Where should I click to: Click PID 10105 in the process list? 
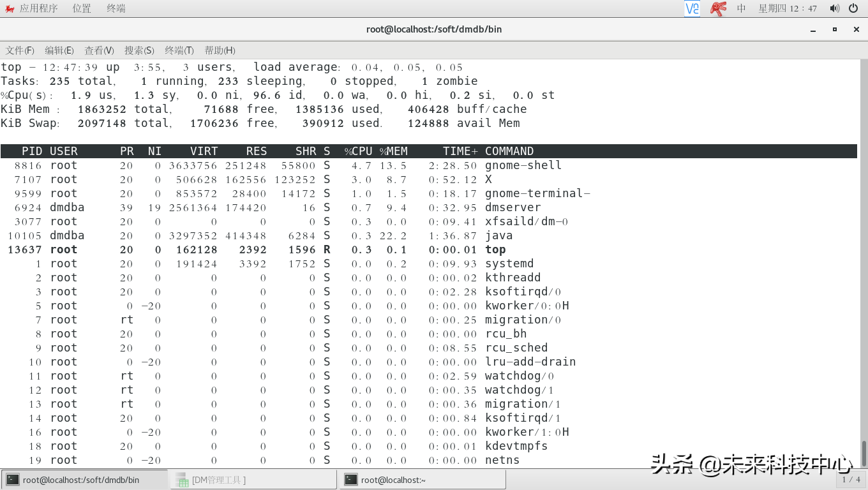24,235
